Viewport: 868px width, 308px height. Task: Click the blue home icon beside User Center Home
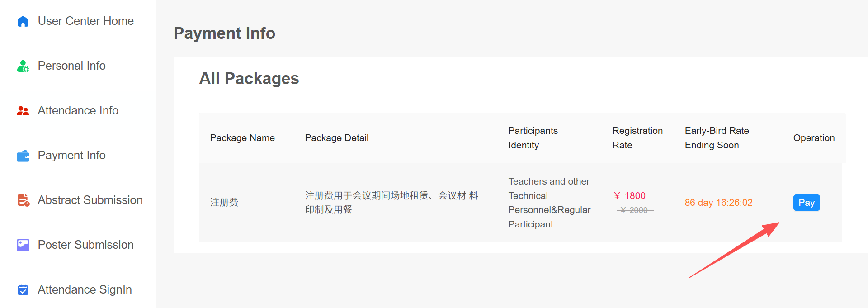(23, 21)
